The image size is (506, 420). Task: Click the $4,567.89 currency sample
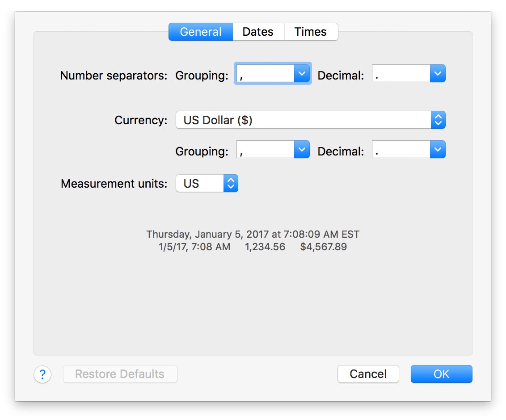(323, 247)
